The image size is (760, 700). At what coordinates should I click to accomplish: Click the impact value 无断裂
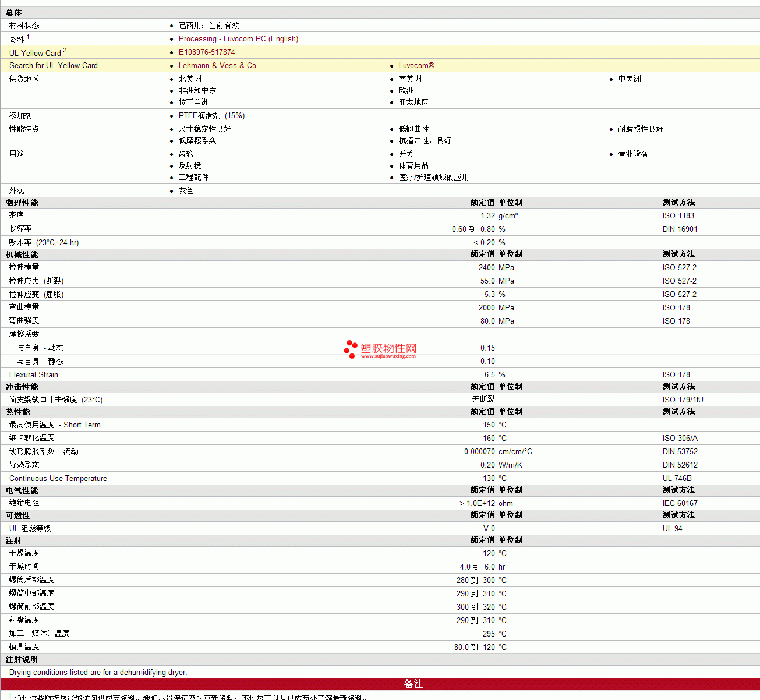click(x=483, y=400)
